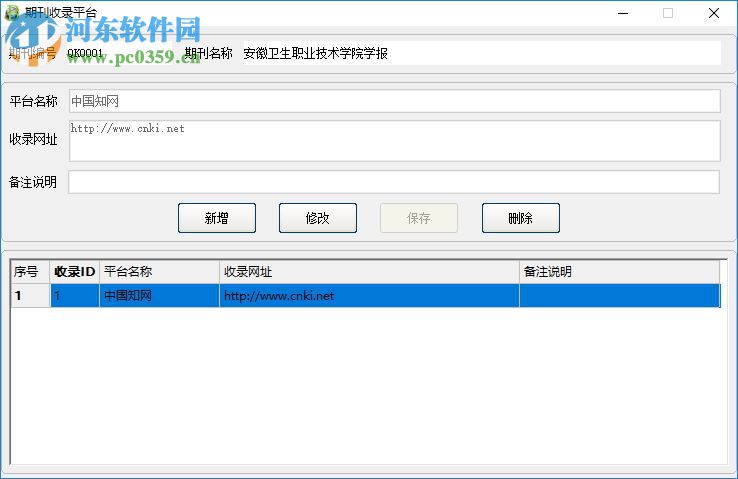Image resolution: width=738 pixels, height=479 pixels.
Task: Focus the 备注说明 input field
Action: (394, 182)
